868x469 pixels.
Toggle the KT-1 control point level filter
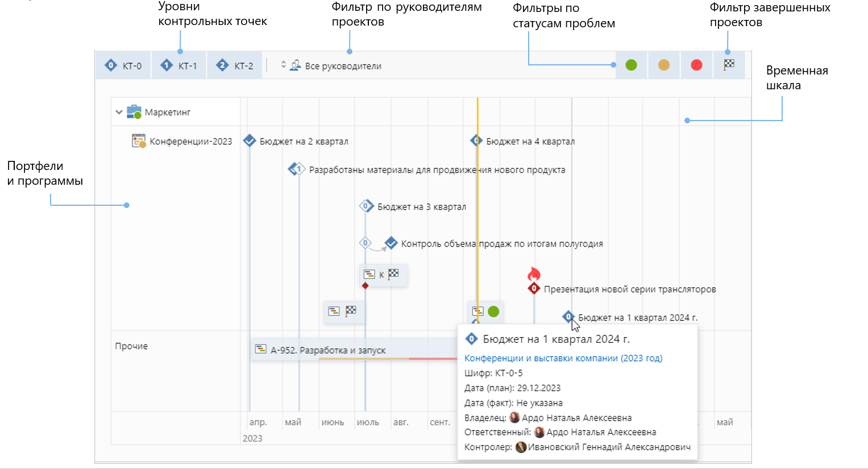179,66
